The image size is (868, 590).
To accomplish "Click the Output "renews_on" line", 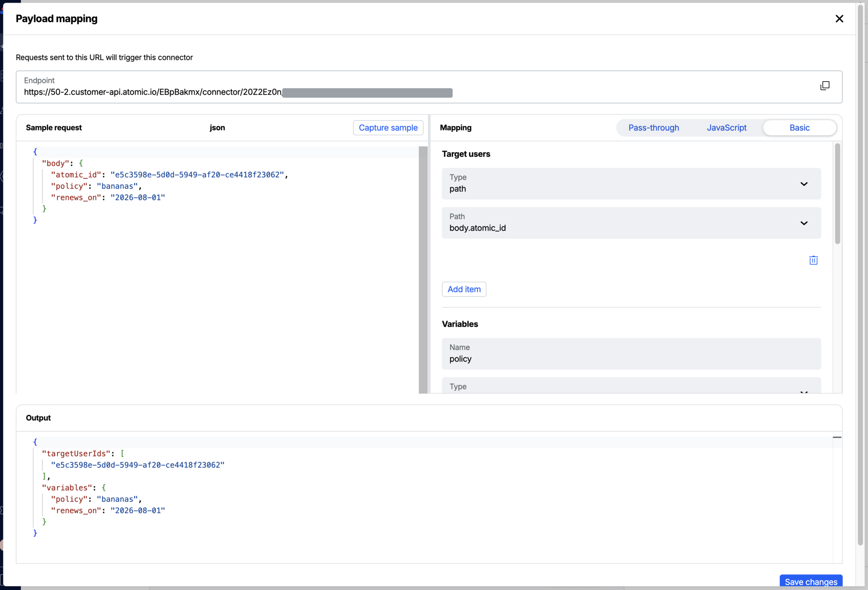I will 108,510.
